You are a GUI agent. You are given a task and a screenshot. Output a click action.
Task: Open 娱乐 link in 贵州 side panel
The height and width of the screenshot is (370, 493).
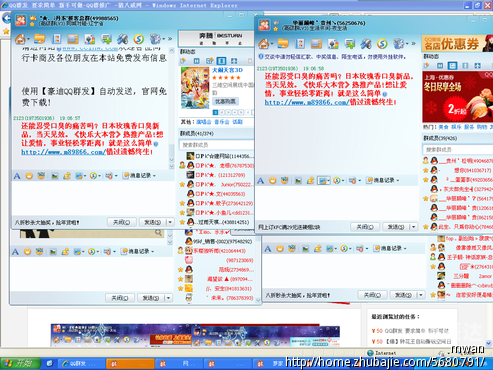pos(456,127)
